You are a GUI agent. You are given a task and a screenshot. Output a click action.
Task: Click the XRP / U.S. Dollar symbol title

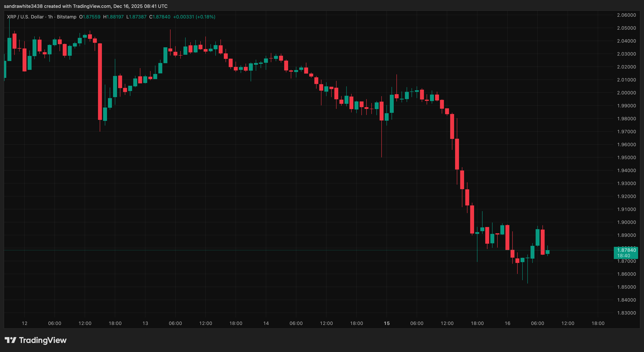pyautogui.click(x=25, y=17)
